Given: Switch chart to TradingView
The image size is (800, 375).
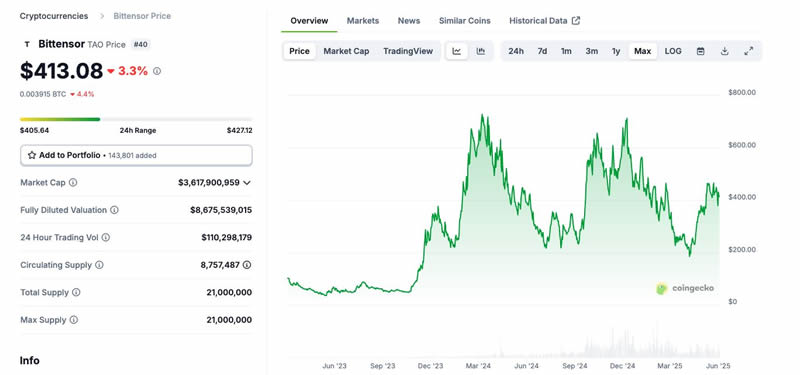Looking at the screenshot, I should pyautogui.click(x=408, y=51).
